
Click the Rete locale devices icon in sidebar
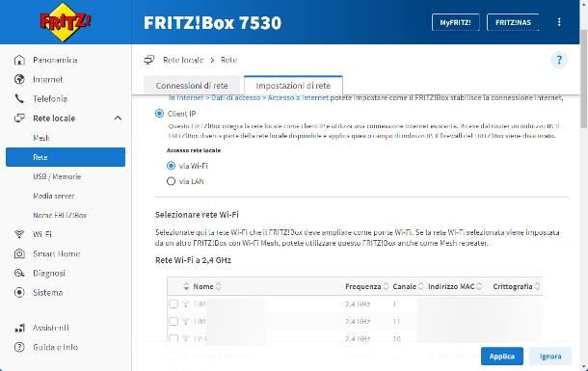tap(19, 118)
